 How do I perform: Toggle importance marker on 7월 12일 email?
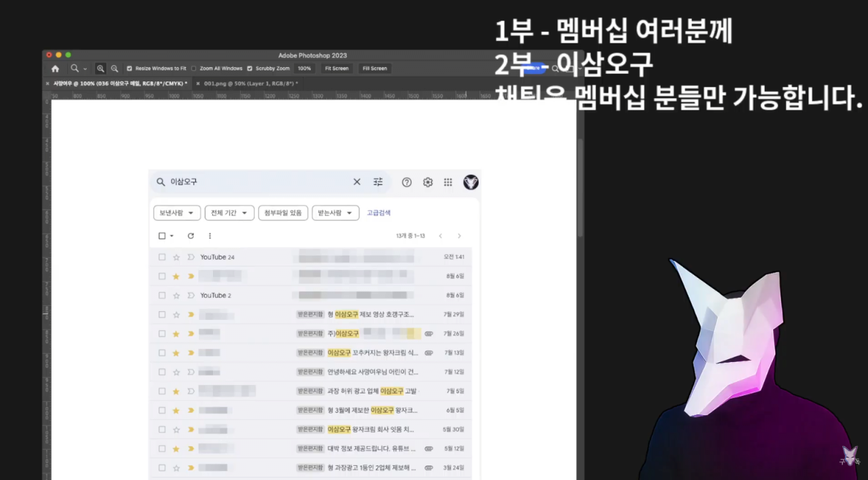coord(191,372)
